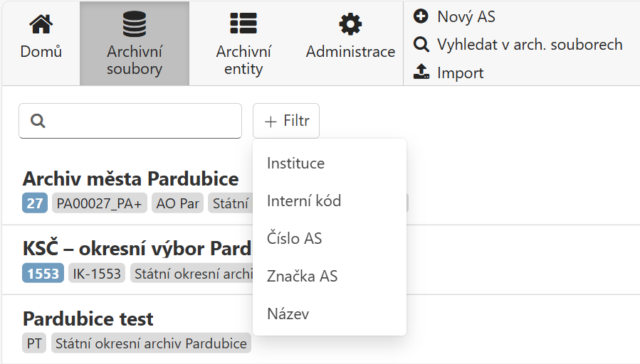Open the KSČ – okresní výbor record
640x364 pixels.
(137, 249)
